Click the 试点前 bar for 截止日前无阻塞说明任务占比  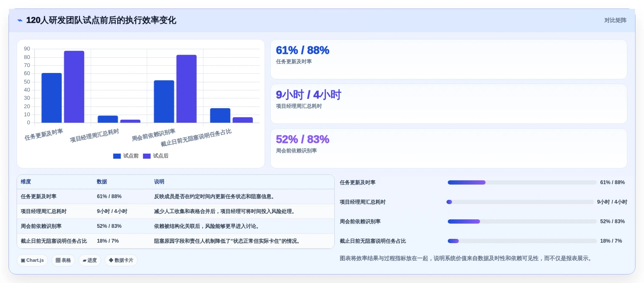click(x=220, y=116)
